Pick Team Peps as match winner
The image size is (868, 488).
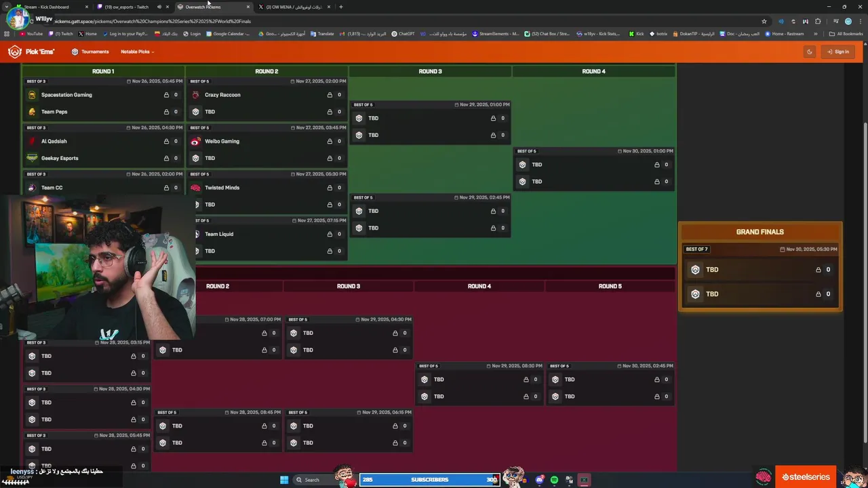pos(103,112)
